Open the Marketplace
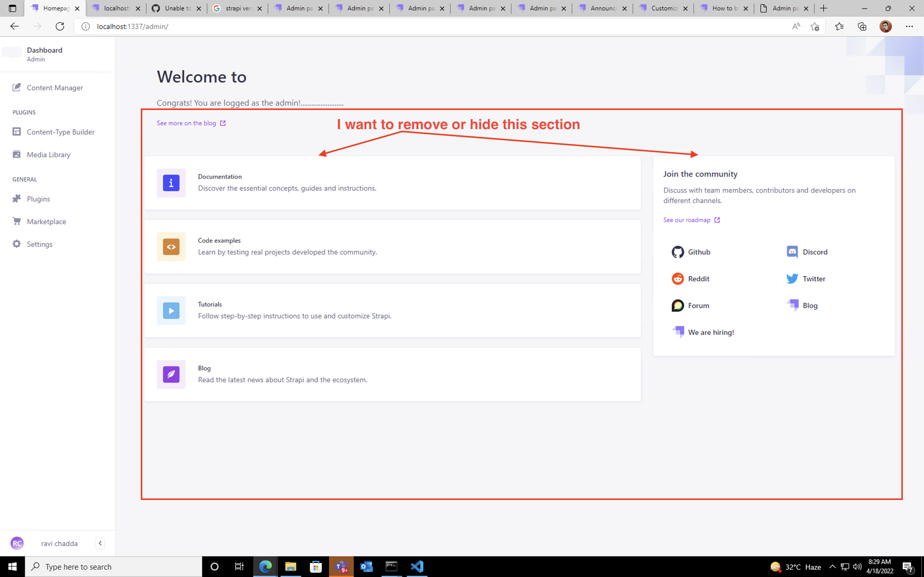This screenshot has width=924, height=577. [46, 221]
